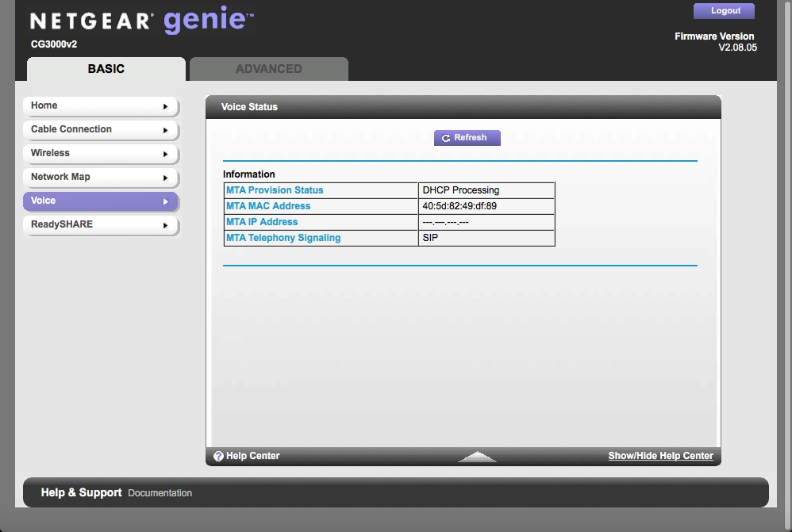Open the ReadySHARE menu
The image size is (792, 532).
coord(101,224)
